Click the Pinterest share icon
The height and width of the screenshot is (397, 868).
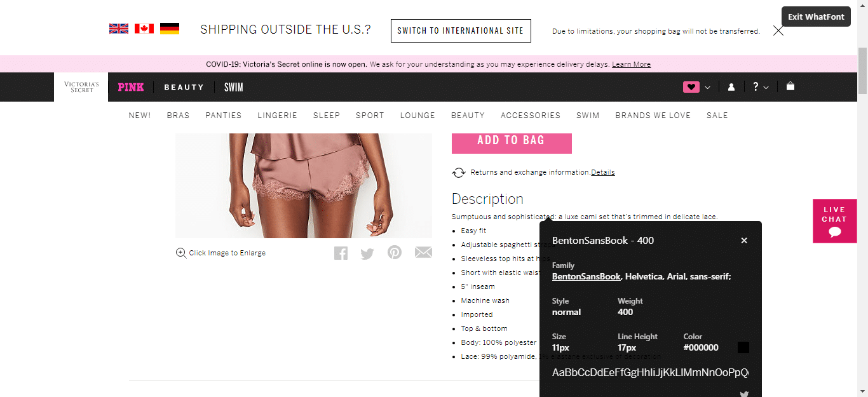point(395,252)
